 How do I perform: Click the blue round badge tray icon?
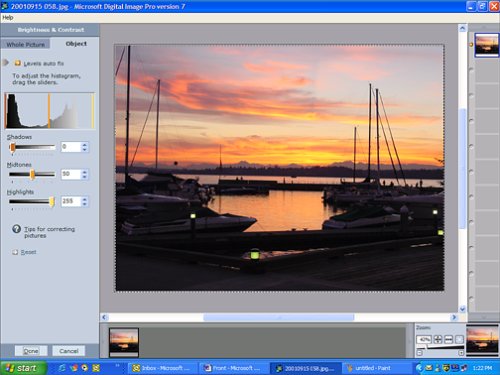click(x=455, y=367)
